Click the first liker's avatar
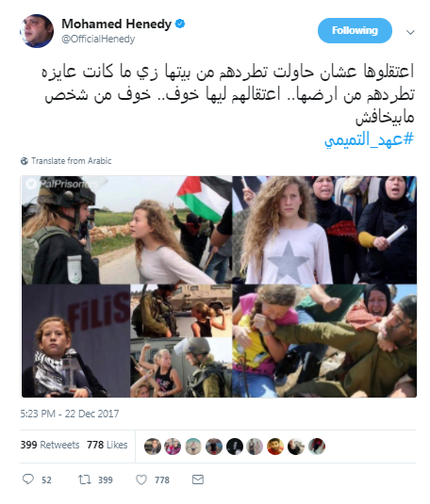 [x=153, y=447]
